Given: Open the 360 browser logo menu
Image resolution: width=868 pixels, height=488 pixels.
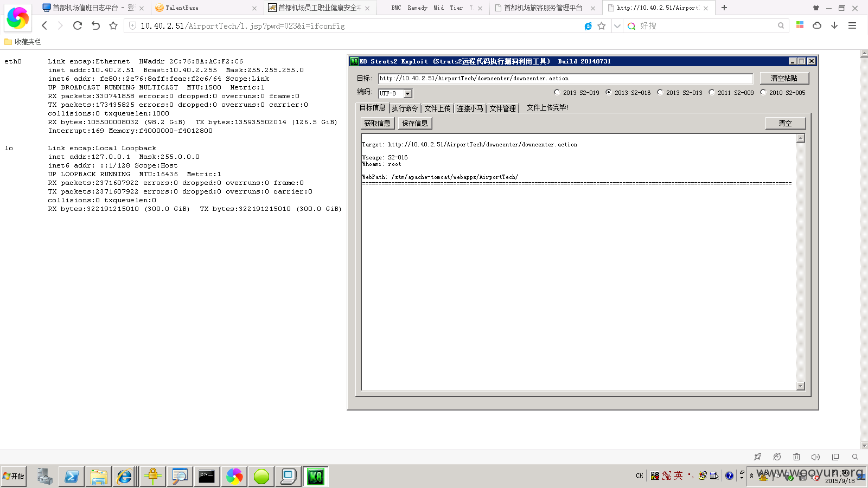Looking at the screenshot, I should point(17,18).
